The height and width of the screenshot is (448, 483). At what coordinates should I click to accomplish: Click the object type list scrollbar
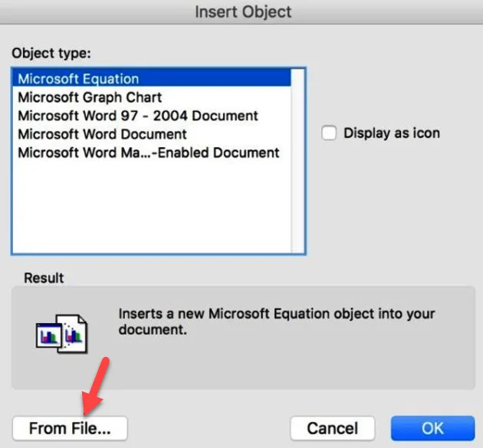(297, 161)
